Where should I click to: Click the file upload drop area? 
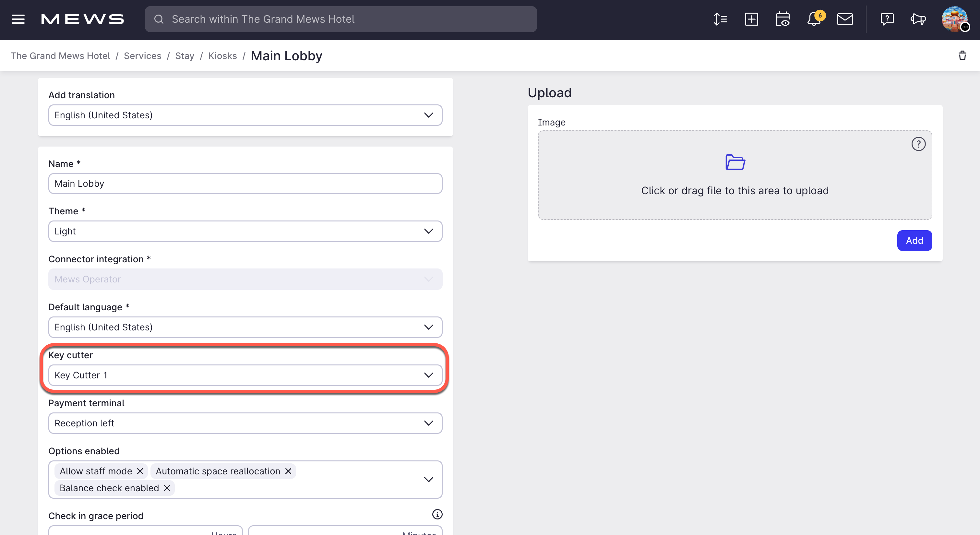click(735, 176)
